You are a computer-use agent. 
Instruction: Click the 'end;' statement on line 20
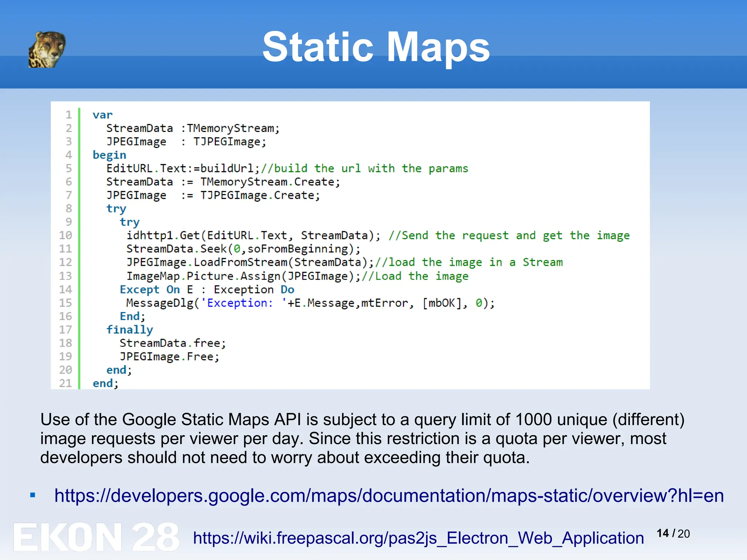click(119, 370)
